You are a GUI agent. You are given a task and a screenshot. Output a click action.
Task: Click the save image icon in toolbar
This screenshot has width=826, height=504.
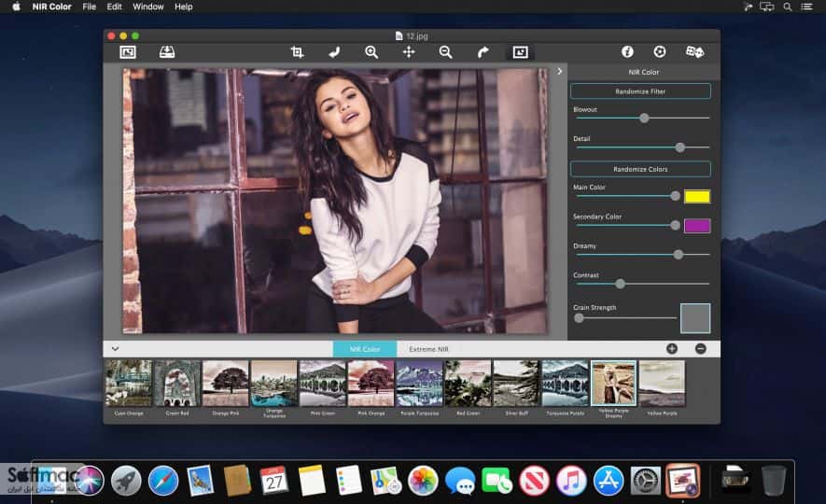[167, 51]
